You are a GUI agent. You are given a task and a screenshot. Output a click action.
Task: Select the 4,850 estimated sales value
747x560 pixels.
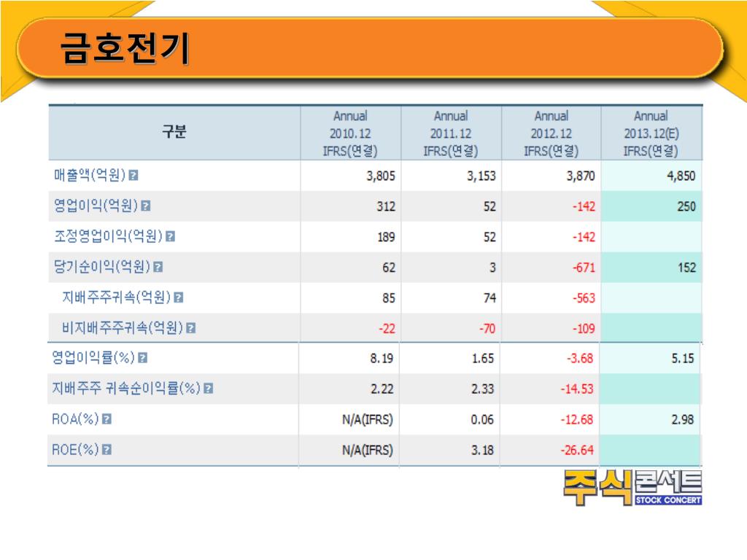tap(681, 176)
